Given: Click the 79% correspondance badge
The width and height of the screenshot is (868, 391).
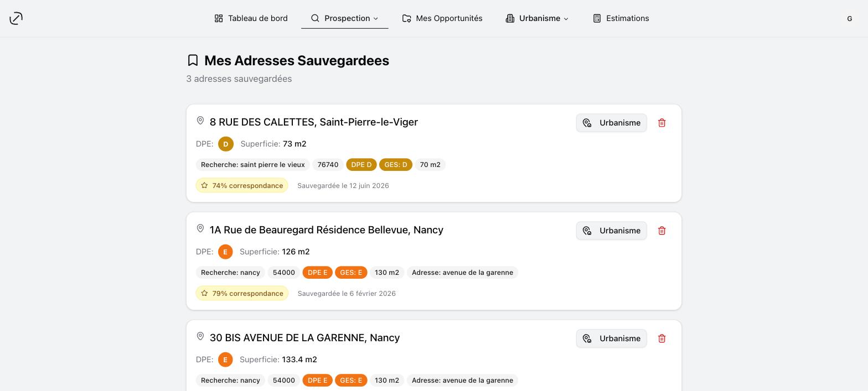Looking at the screenshot, I should tap(242, 293).
